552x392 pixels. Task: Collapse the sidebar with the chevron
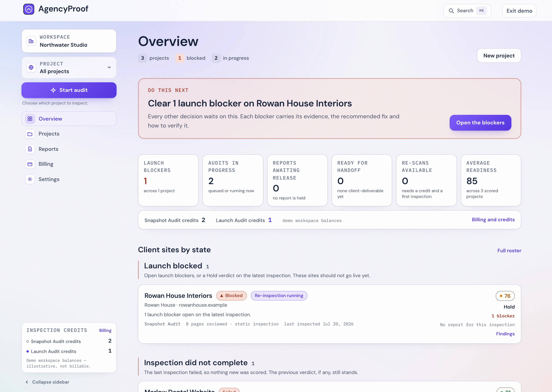point(27,382)
